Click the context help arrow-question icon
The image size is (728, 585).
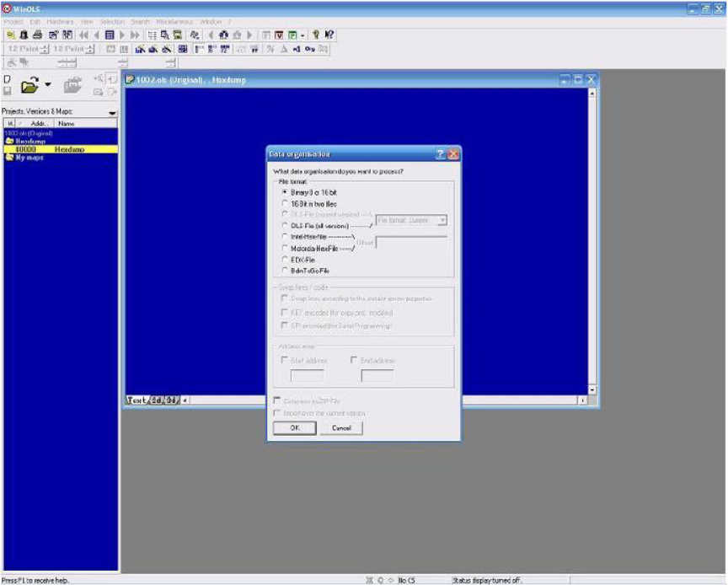pyautogui.click(x=329, y=35)
